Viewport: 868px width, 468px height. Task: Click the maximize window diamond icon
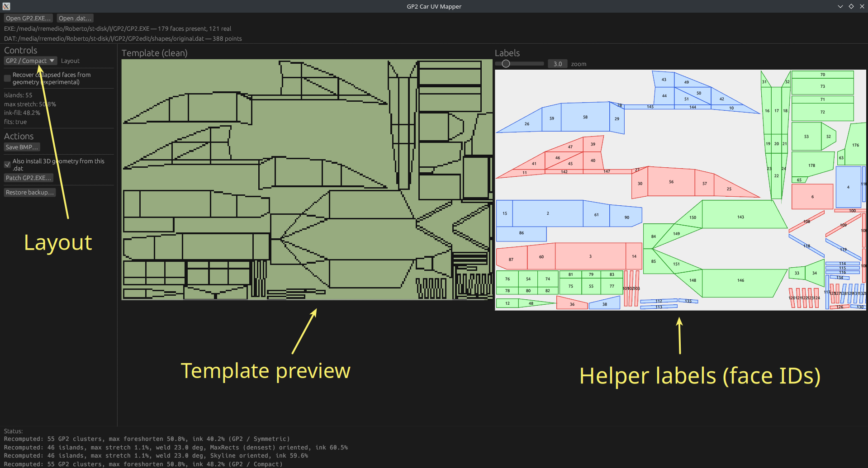851,6
